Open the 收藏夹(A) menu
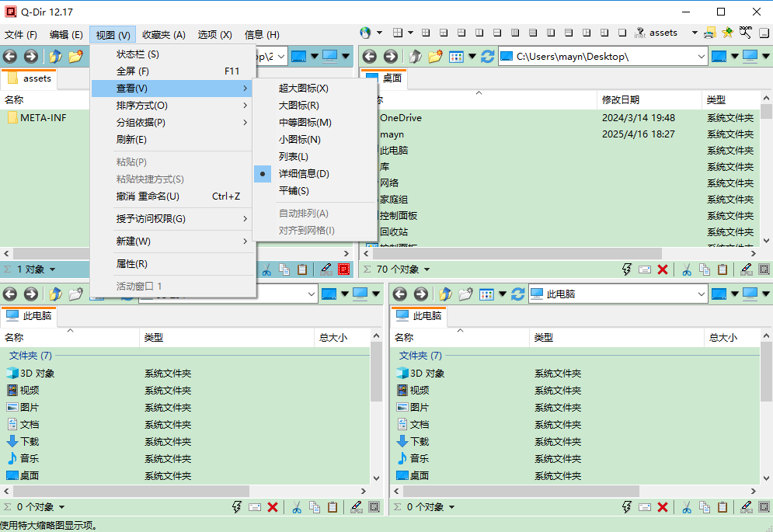The height and width of the screenshot is (532, 773). pos(162,34)
